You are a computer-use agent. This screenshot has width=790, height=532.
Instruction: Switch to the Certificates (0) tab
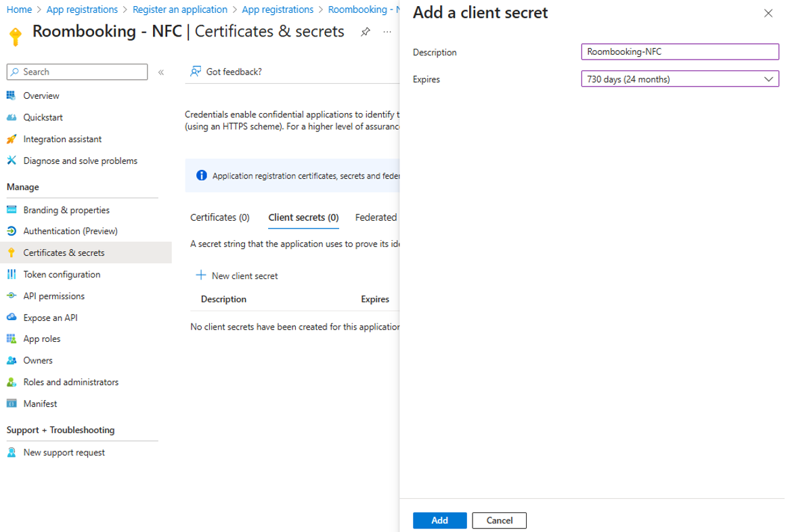click(x=220, y=217)
